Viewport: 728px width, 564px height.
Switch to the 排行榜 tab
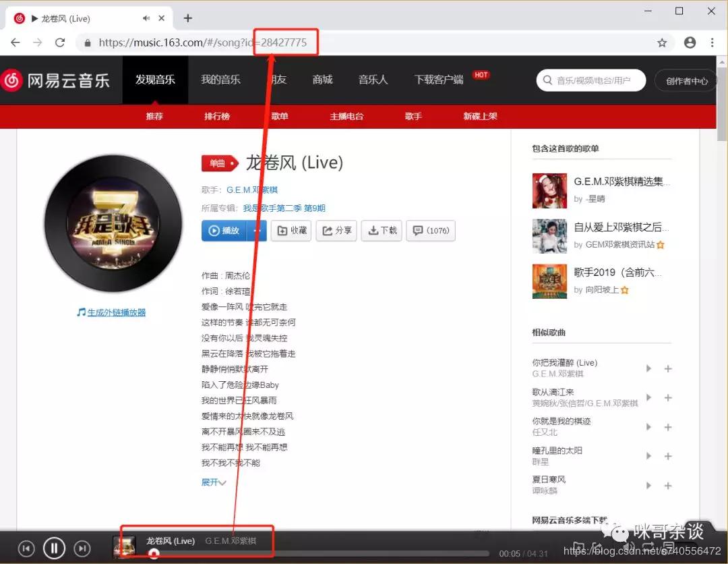coord(216,116)
